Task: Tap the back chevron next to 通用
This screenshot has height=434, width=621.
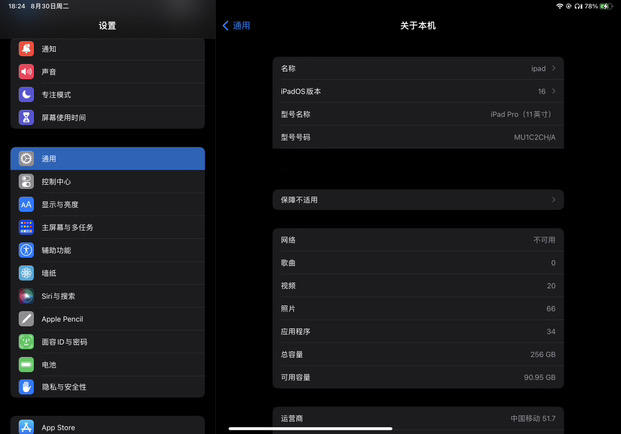Action: pos(226,26)
